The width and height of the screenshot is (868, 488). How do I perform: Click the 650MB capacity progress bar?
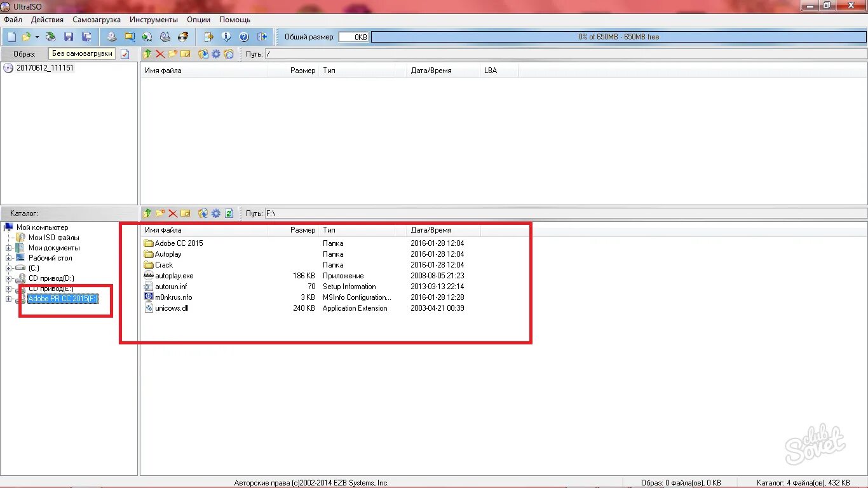click(618, 37)
